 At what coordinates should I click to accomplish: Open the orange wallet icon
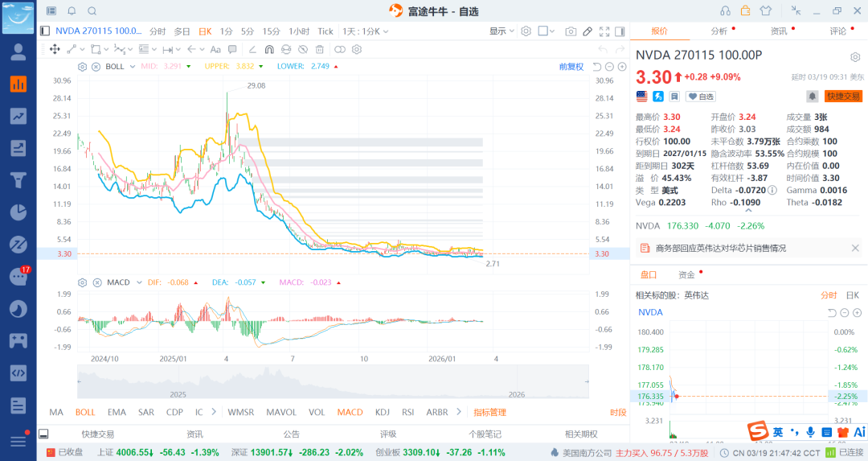[745, 10]
